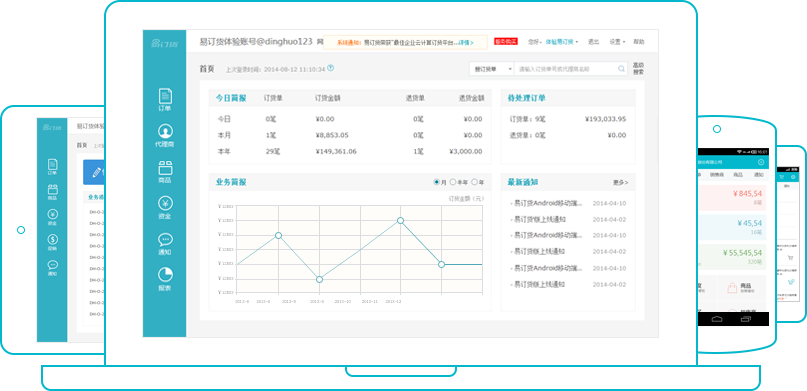Click the magnifier icon in the search box

(621, 68)
